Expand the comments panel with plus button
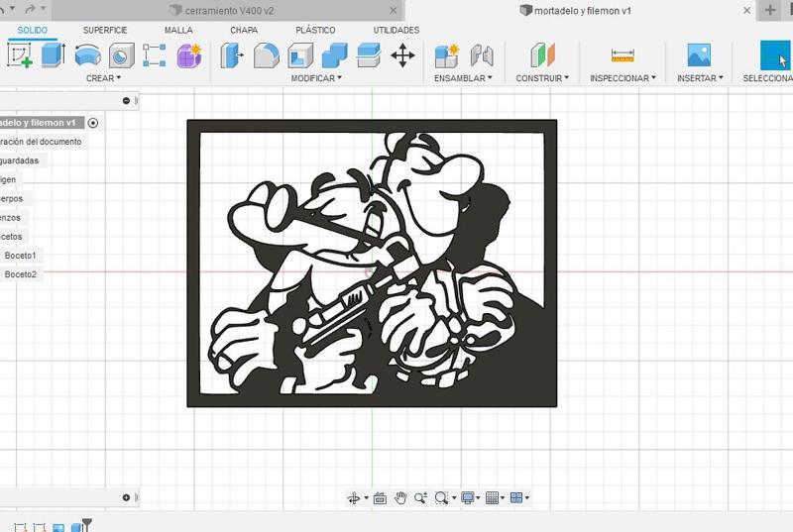793x532 pixels. [126, 497]
